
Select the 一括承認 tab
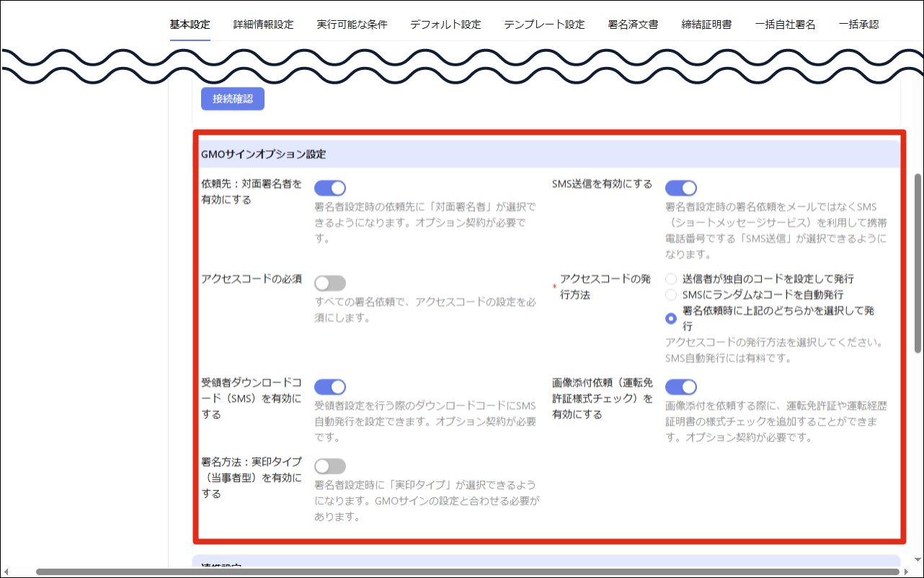[x=858, y=25]
